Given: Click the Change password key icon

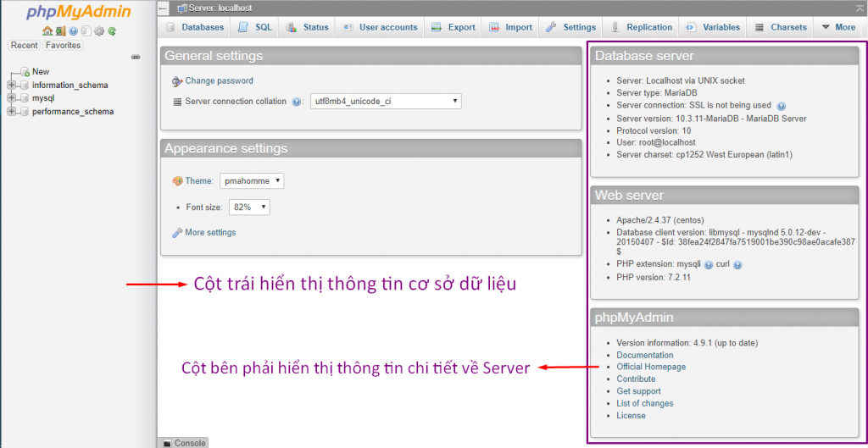Looking at the screenshot, I should (x=177, y=81).
